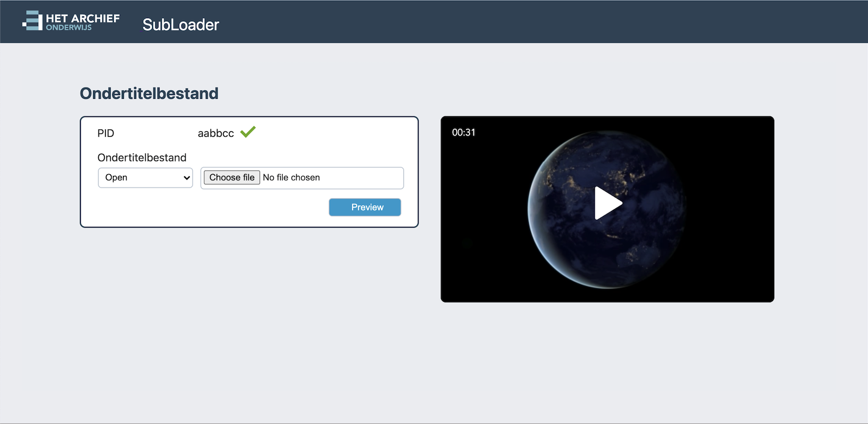
Task: Open the subtitle type dropdown showing Open
Action: point(145,177)
